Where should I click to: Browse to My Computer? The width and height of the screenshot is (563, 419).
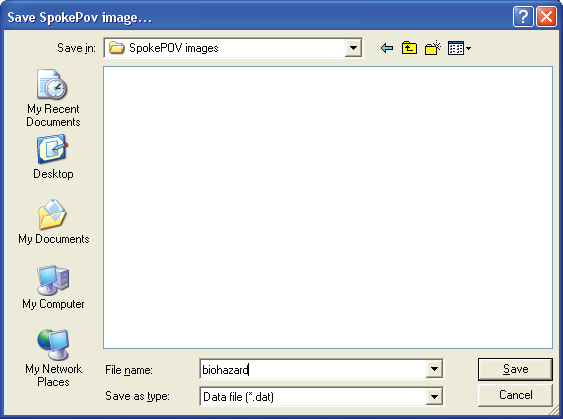53,287
